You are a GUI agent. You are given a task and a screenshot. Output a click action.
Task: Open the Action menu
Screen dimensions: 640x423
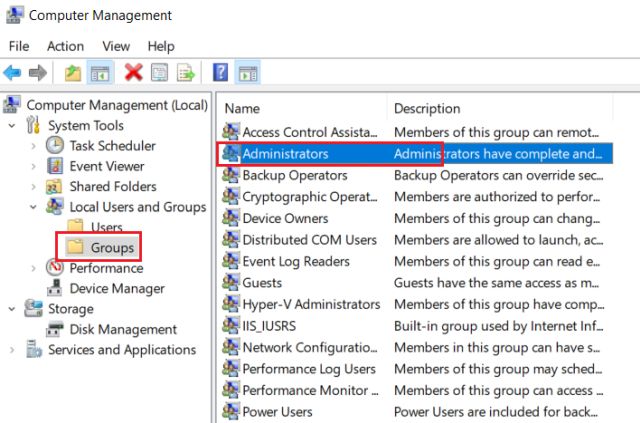65,46
